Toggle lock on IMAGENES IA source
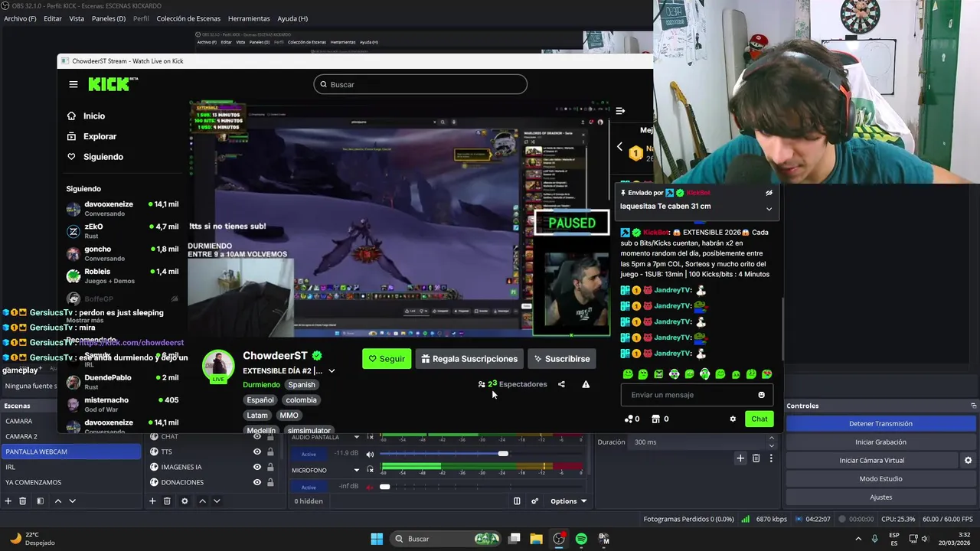This screenshot has width=980, height=551. (x=270, y=467)
